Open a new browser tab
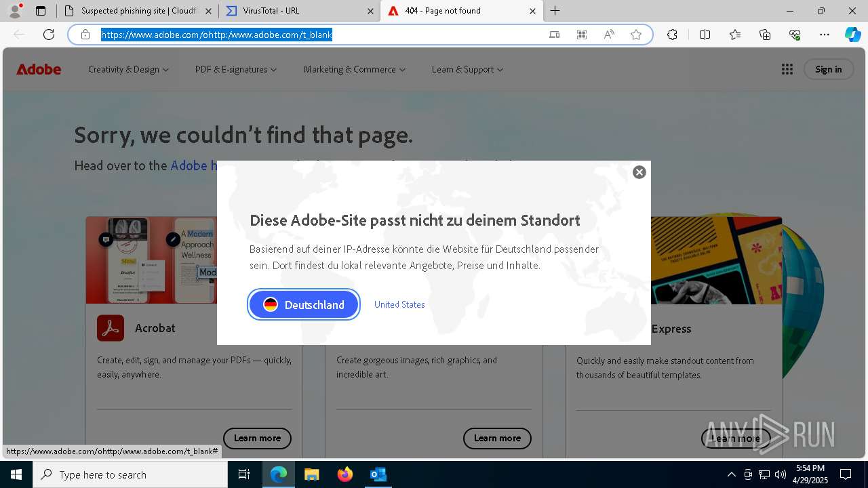The width and height of the screenshot is (868, 488). click(555, 11)
